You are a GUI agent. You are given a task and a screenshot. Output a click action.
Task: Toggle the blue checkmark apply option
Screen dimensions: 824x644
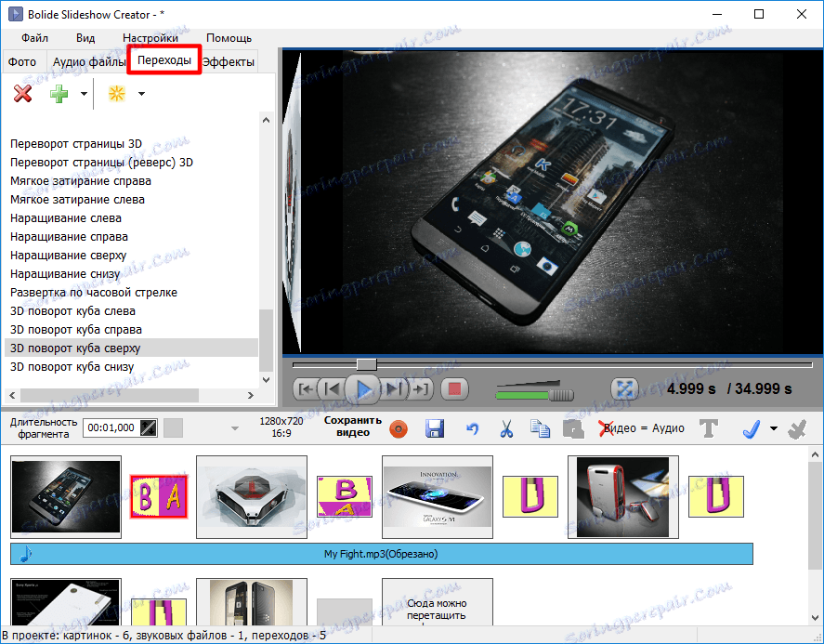click(x=752, y=428)
